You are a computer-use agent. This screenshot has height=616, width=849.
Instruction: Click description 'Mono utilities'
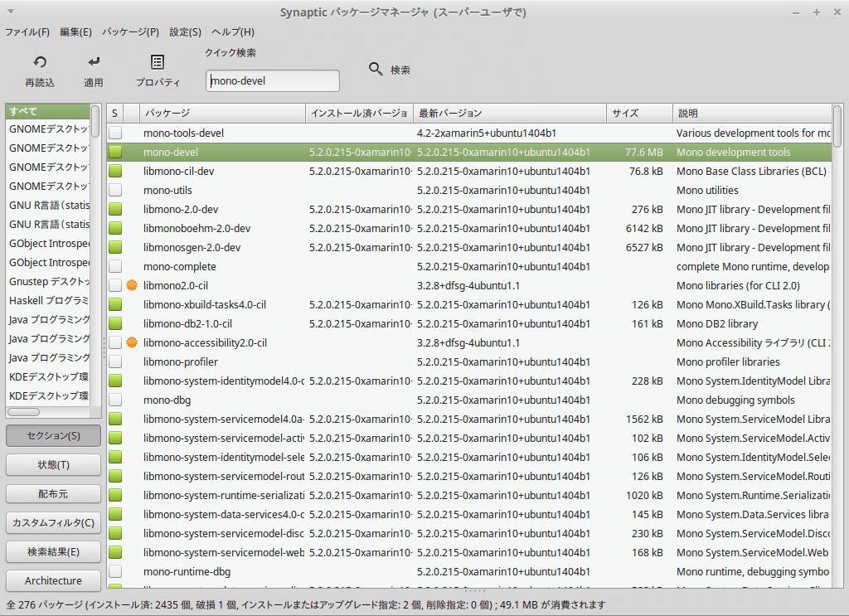pos(707,190)
